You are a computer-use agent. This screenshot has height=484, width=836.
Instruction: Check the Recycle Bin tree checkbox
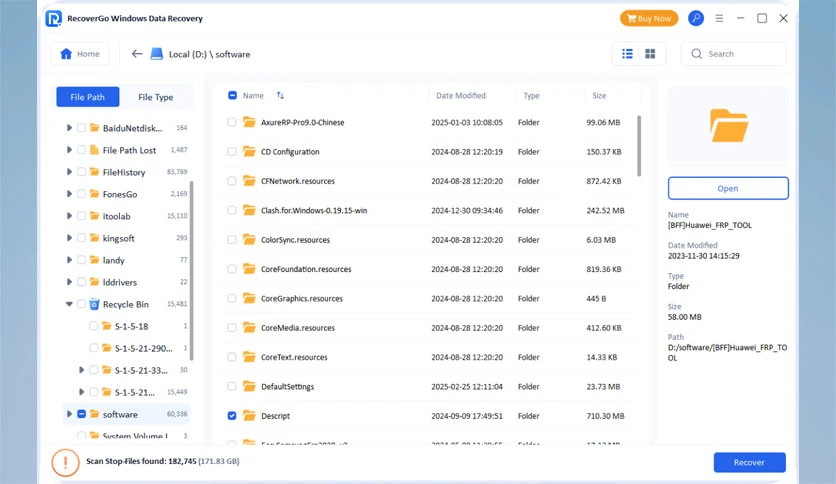coord(82,304)
